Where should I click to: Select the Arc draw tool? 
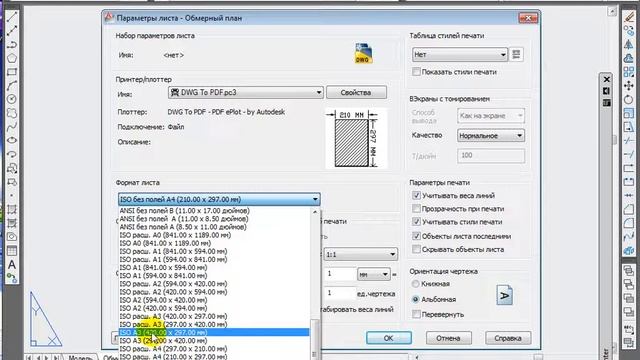click(x=11, y=85)
